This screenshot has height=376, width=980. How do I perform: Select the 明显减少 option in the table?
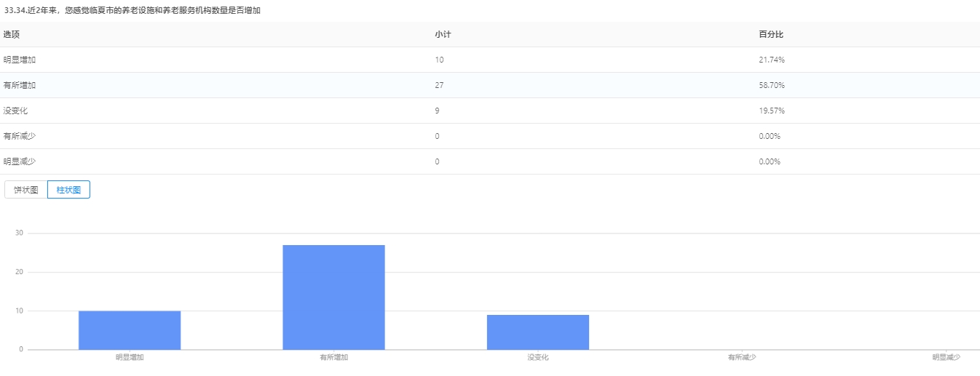point(20,161)
